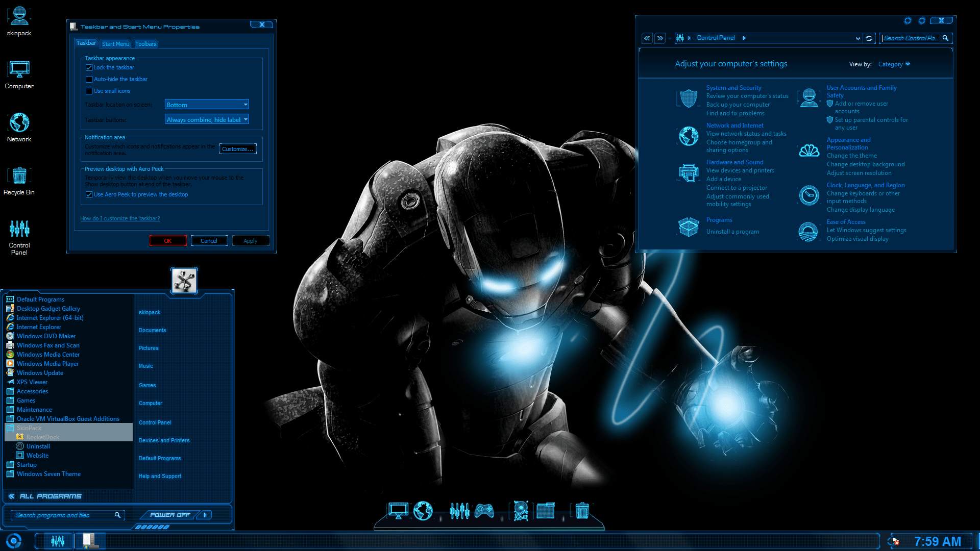980x551 pixels.
Task: Click the Search Control Panel field
Action: [x=916, y=38]
